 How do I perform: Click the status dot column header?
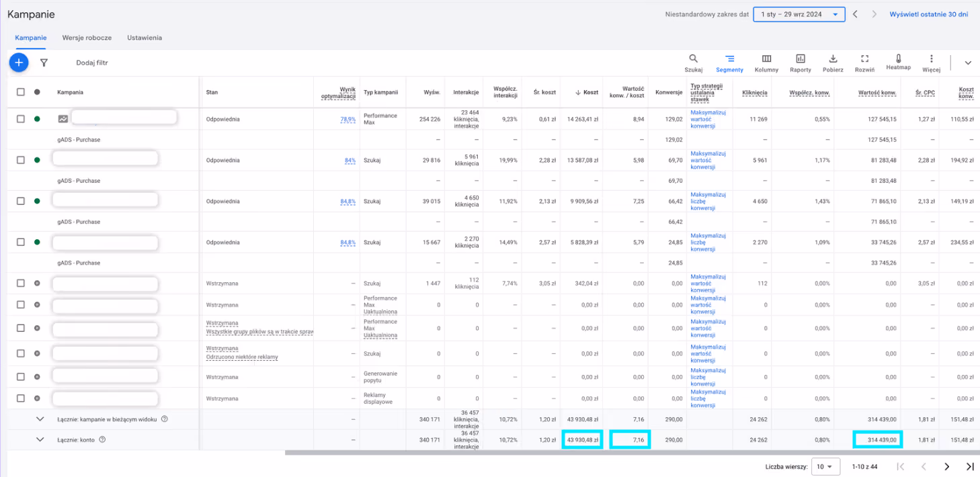[x=37, y=92]
